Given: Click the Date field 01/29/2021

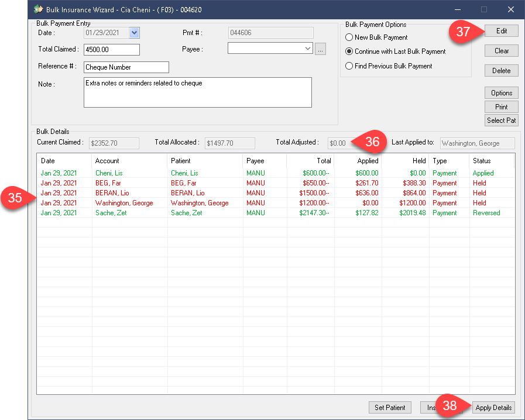Looking at the screenshot, I should coord(106,32).
